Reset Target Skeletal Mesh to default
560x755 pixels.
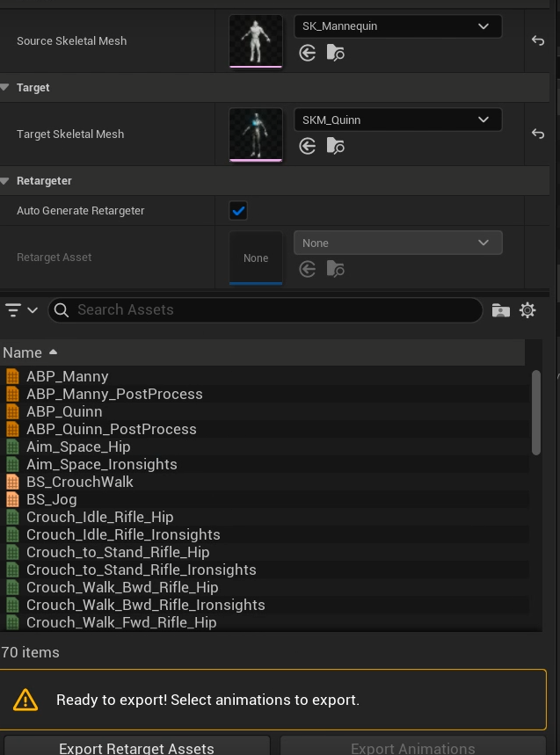pos(538,134)
